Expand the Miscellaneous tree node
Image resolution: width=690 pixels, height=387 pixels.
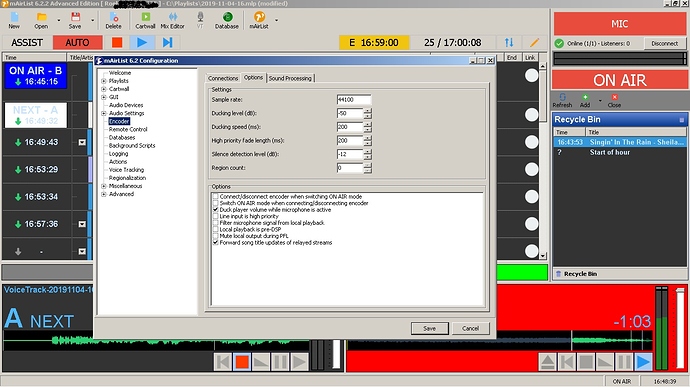tap(104, 186)
